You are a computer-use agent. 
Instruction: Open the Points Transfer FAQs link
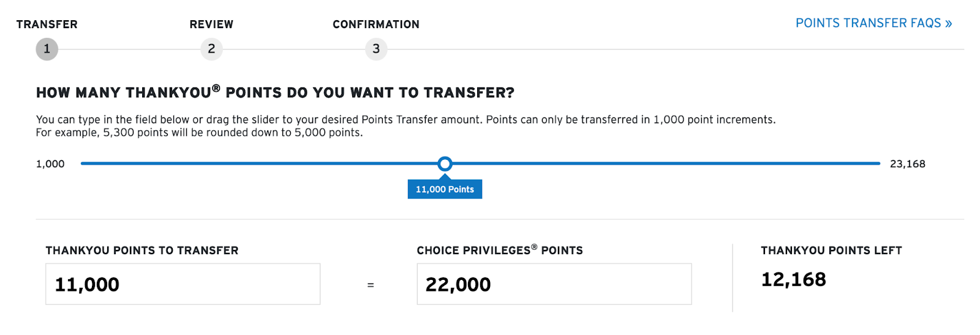point(873,23)
